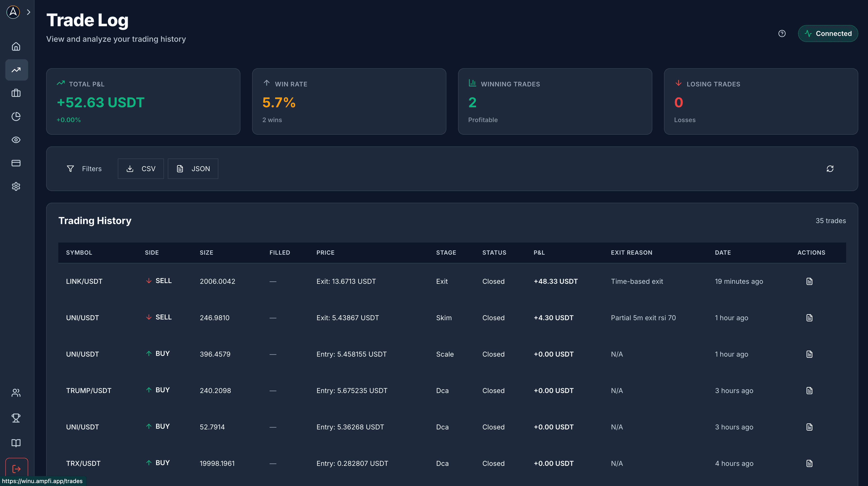Screen dimensions: 868x486
Task: Expand the collapsed sidebar
Action: pos(29,12)
